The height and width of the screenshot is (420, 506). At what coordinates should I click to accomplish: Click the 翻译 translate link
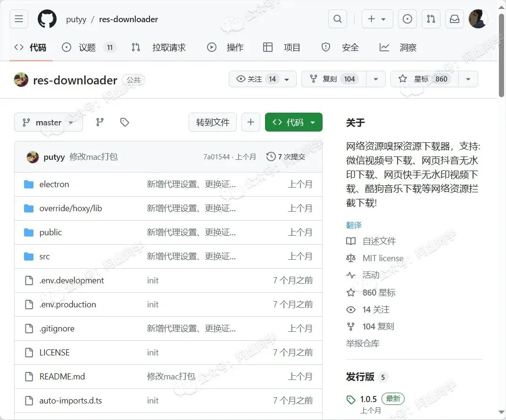tap(354, 225)
